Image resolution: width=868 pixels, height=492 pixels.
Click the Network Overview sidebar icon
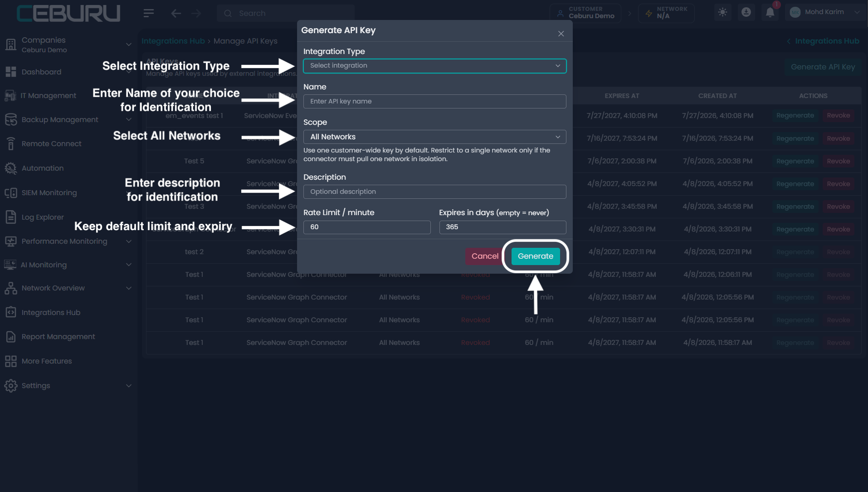pos(11,288)
